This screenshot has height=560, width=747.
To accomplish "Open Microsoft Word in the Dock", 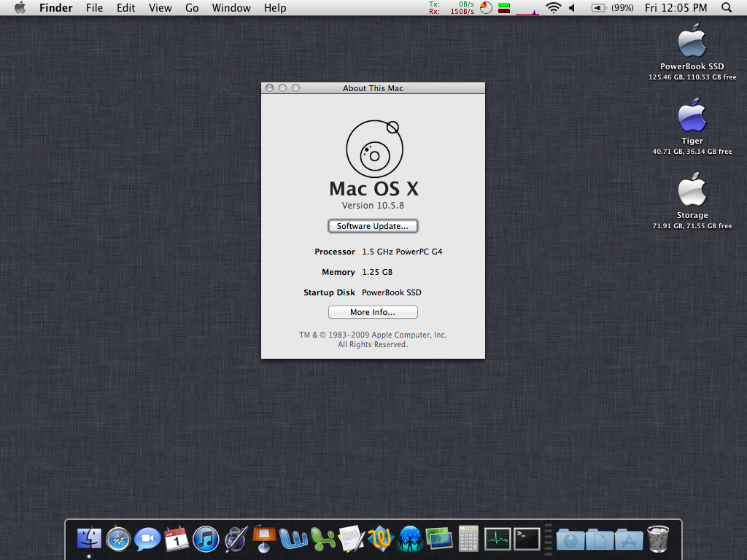I will (x=293, y=539).
